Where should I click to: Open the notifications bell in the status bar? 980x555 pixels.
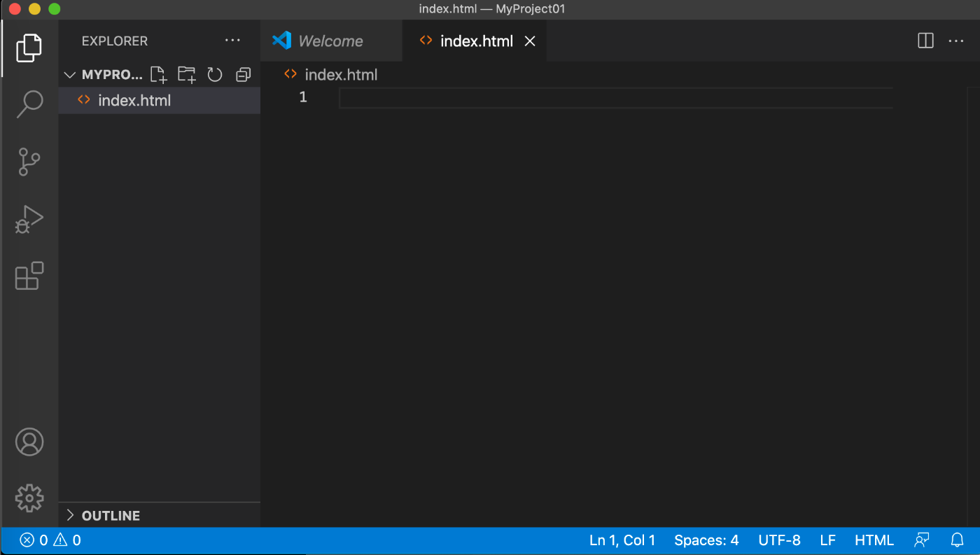pyautogui.click(x=957, y=540)
